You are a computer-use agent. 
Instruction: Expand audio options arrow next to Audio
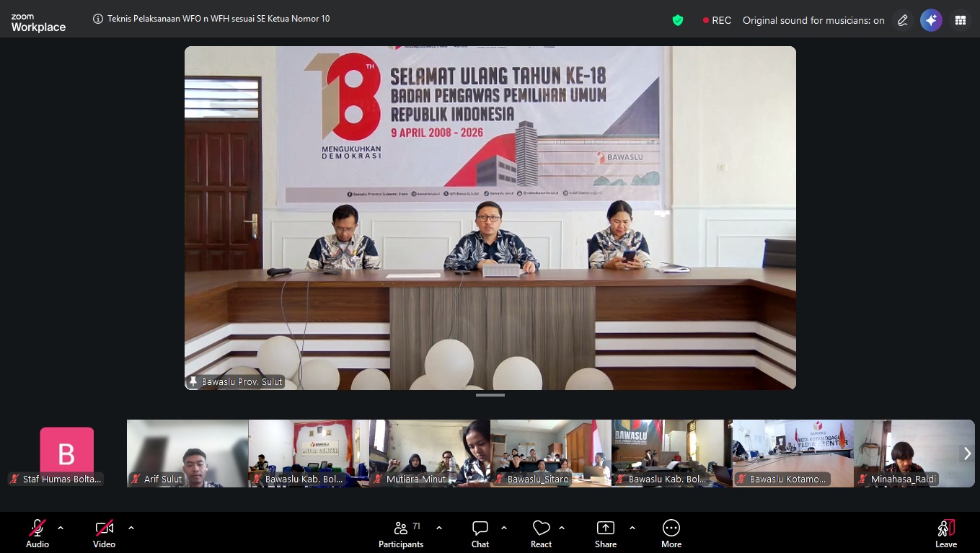point(61,528)
